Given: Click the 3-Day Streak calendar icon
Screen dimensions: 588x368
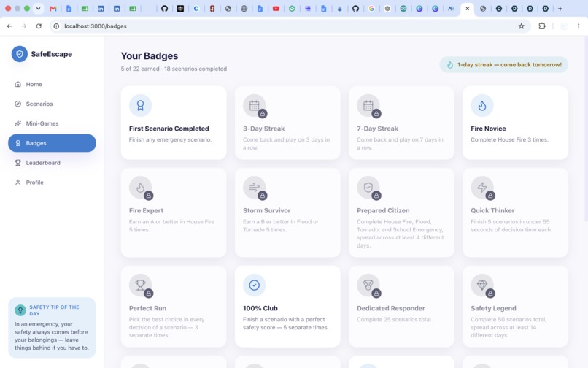Looking at the screenshot, I should point(255,106).
